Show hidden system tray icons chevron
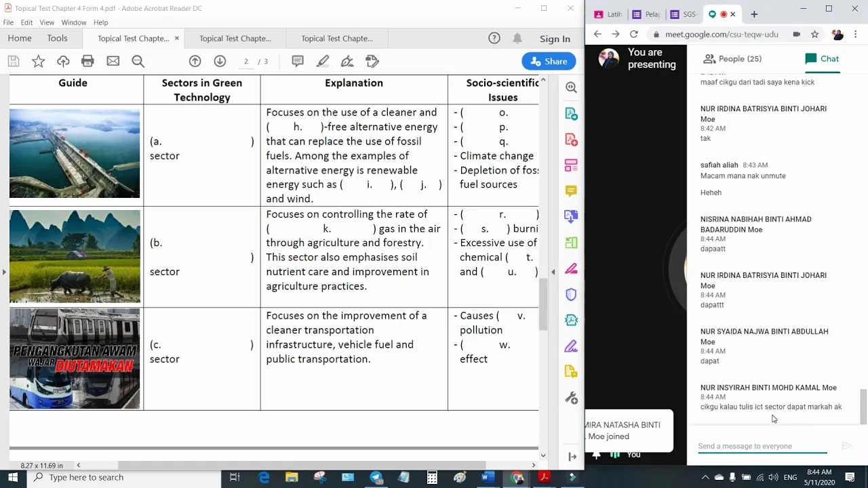The image size is (868, 488). pyautogui.click(x=705, y=478)
